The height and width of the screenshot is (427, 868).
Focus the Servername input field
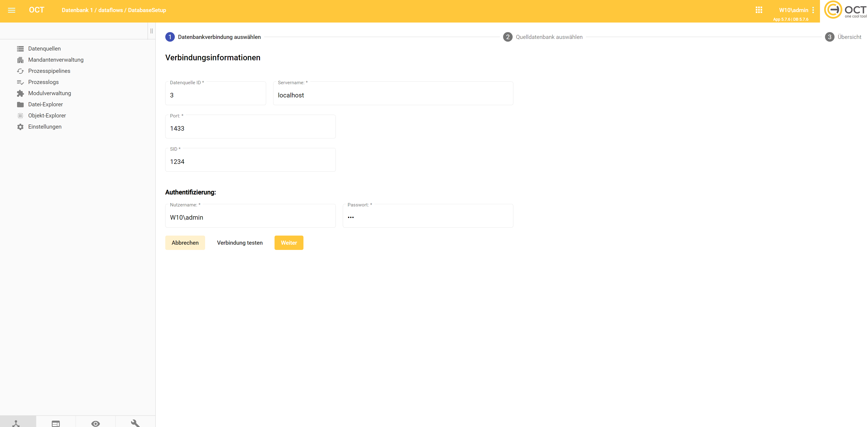click(392, 95)
